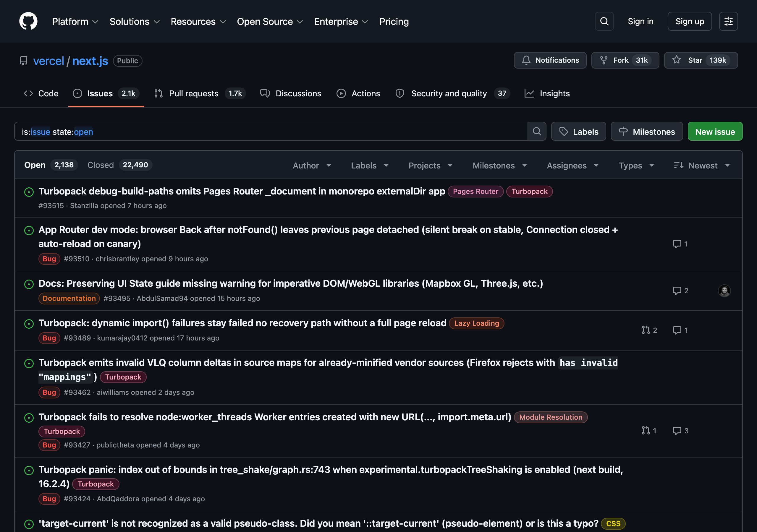Click the open-issue icon beside VLQ column deltas issue
Viewport: 757px width, 532px height.
point(29,363)
